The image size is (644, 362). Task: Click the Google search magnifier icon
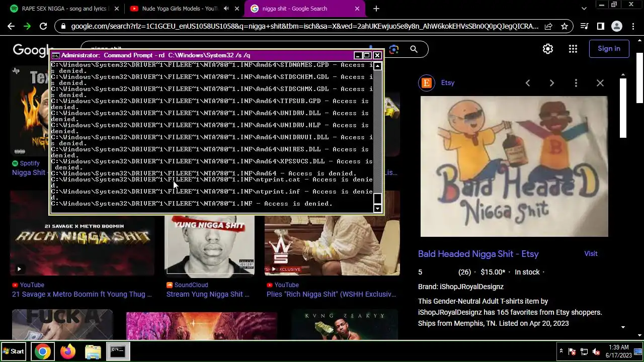pos(414,49)
